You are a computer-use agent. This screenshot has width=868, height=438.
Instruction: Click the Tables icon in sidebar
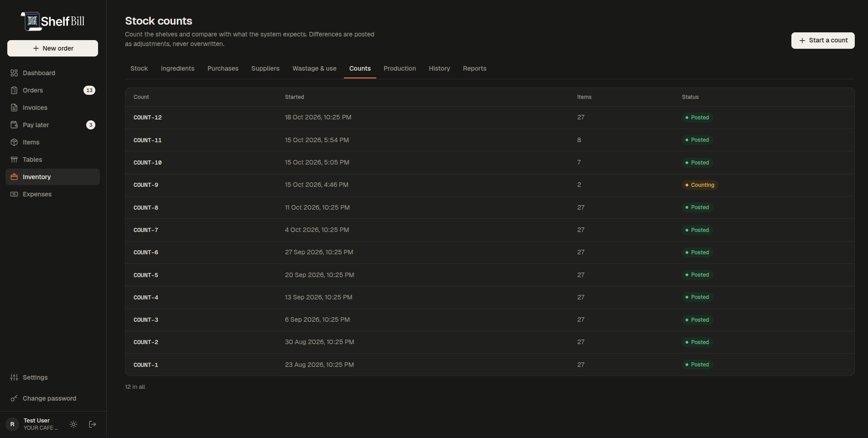14,160
